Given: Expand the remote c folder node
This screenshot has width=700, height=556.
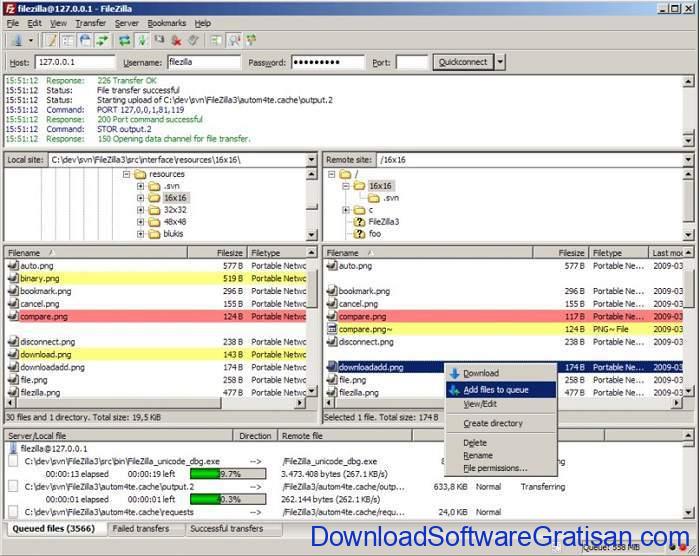Looking at the screenshot, I should (x=346, y=210).
